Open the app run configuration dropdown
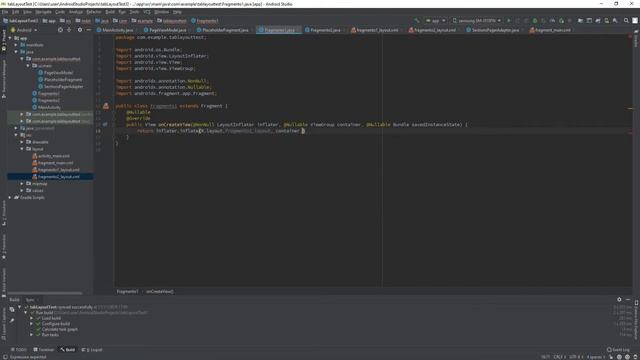This screenshot has width=640, height=360. point(436,20)
